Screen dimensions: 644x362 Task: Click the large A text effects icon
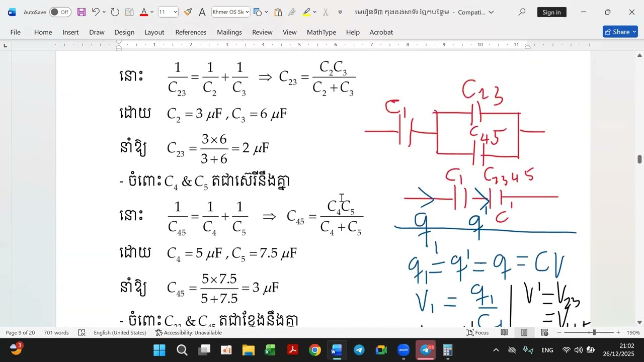coord(202,12)
